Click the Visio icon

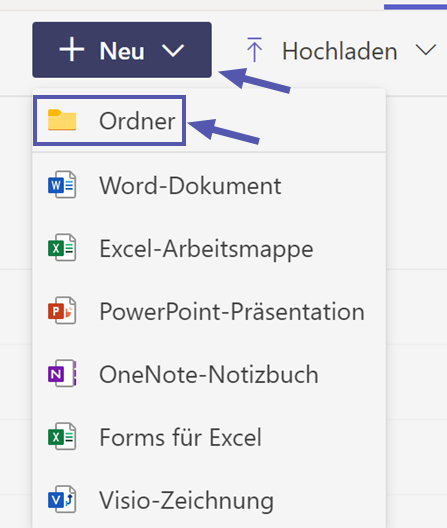tap(62, 499)
